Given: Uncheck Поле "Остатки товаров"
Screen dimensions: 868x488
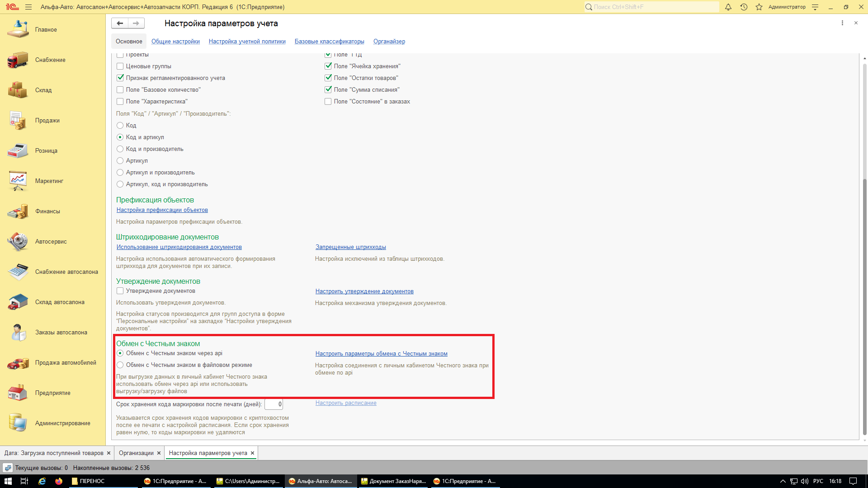Looking at the screenshot, I should (x=328, y=78).
